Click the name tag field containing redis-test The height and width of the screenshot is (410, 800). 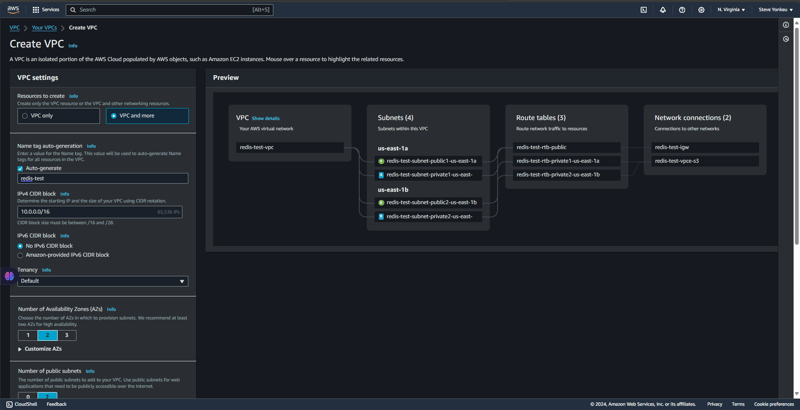pos(103,178)
